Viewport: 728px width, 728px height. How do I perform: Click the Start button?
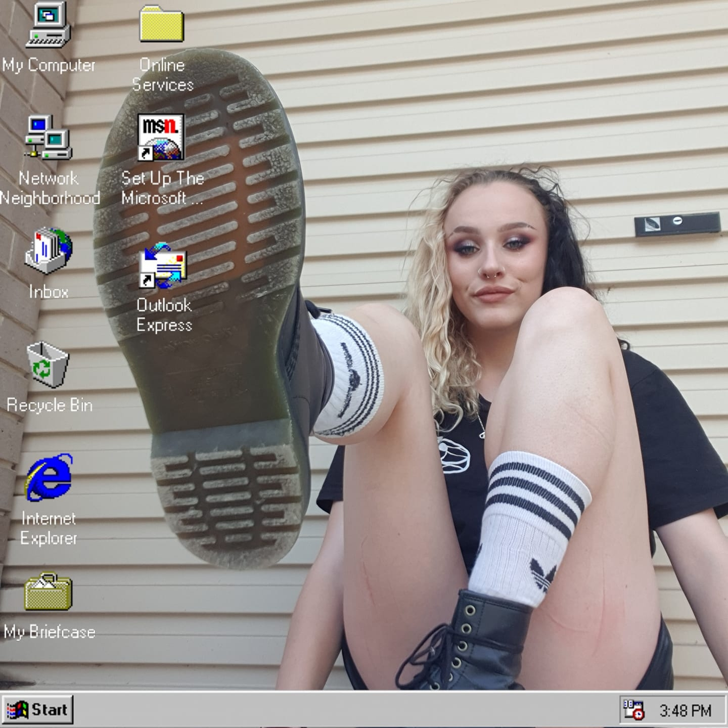point(38,710)
